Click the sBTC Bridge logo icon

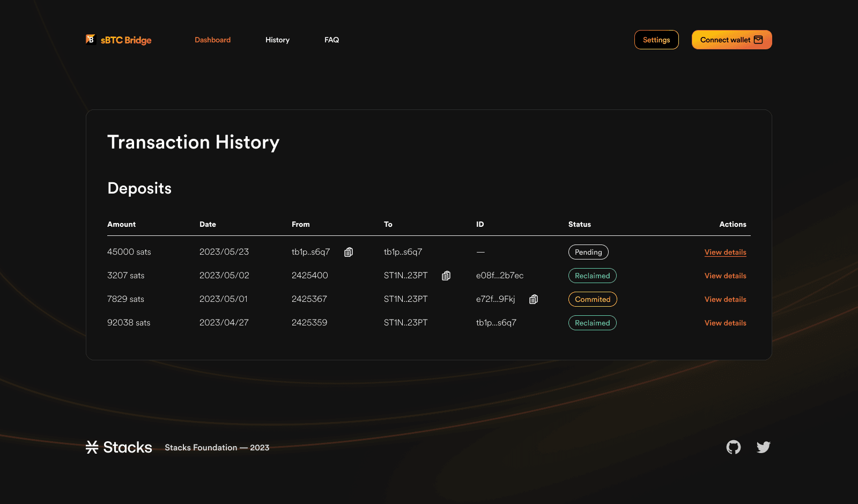coord(91,39)
